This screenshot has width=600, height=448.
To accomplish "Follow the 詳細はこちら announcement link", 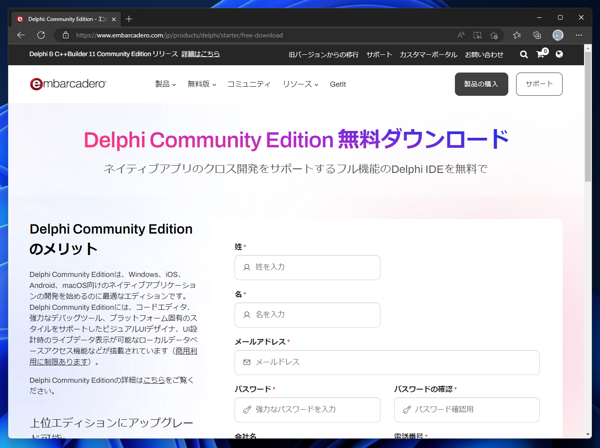I will click(x=201, y=54).
